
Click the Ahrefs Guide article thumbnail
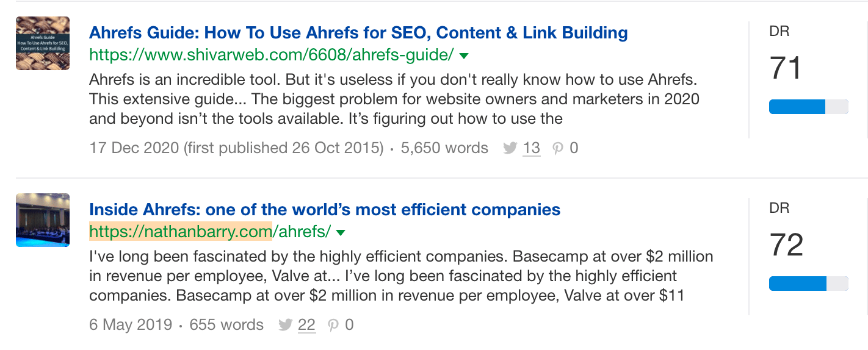pos(43,43)
